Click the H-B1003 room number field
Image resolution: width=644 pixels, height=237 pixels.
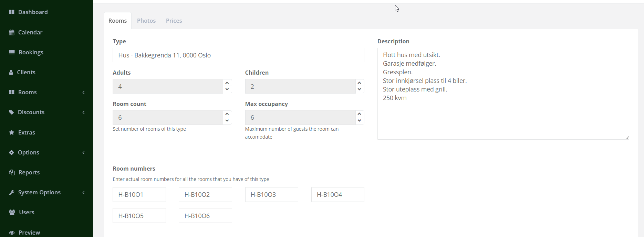coord(271,195)
